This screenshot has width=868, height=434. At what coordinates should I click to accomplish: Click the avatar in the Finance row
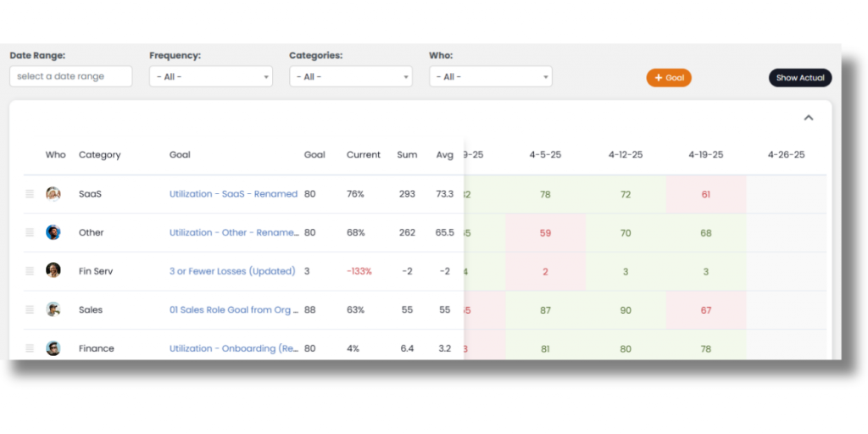(53, 348)
